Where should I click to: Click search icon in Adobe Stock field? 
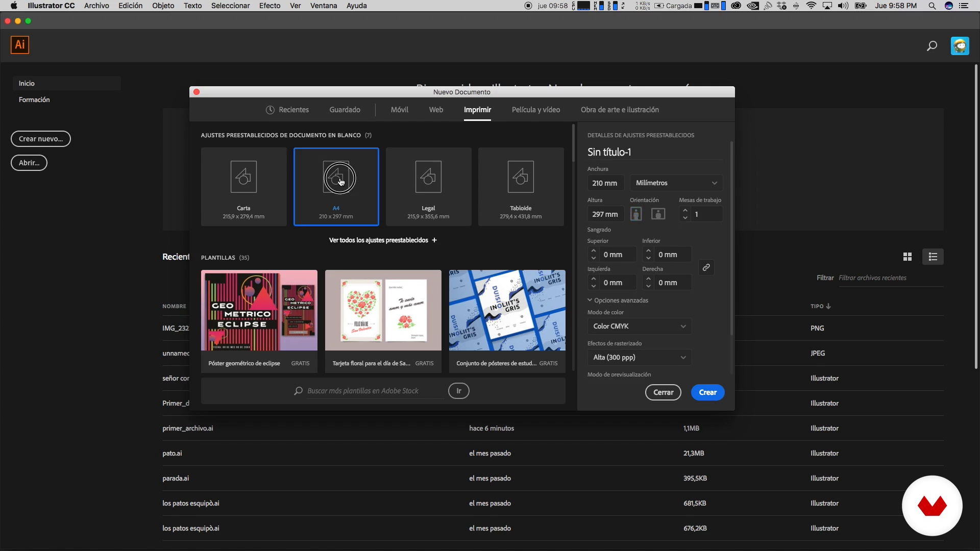[x=298, y=391]
